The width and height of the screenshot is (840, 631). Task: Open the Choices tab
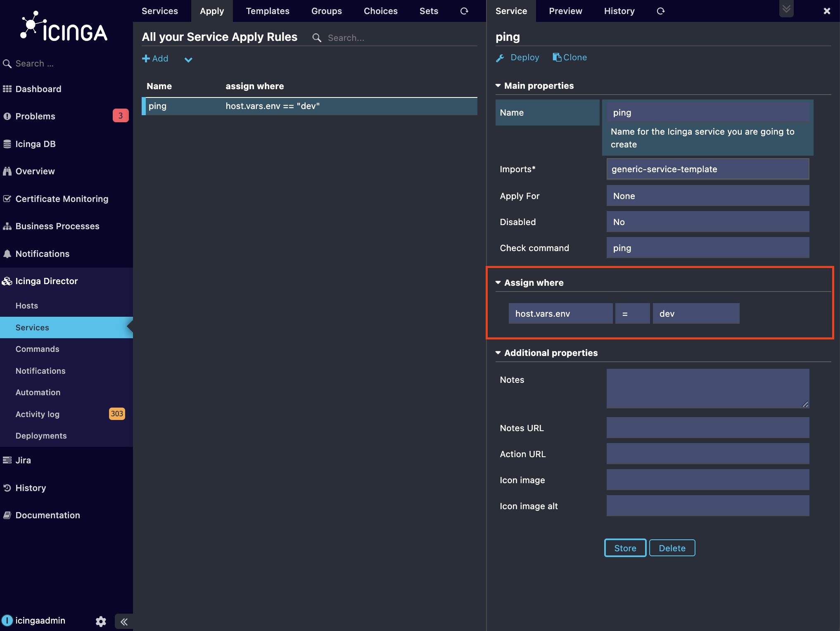pos(381,11)
